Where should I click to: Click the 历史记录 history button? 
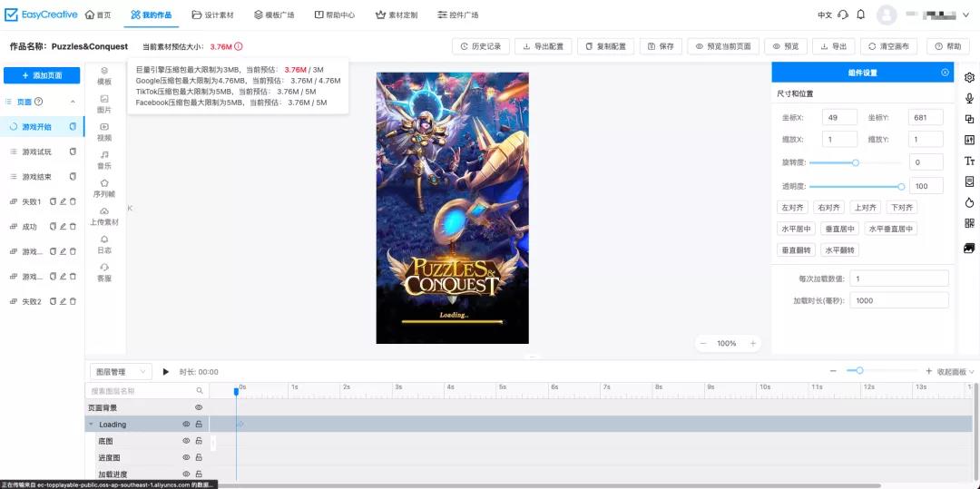click(481, 46)
